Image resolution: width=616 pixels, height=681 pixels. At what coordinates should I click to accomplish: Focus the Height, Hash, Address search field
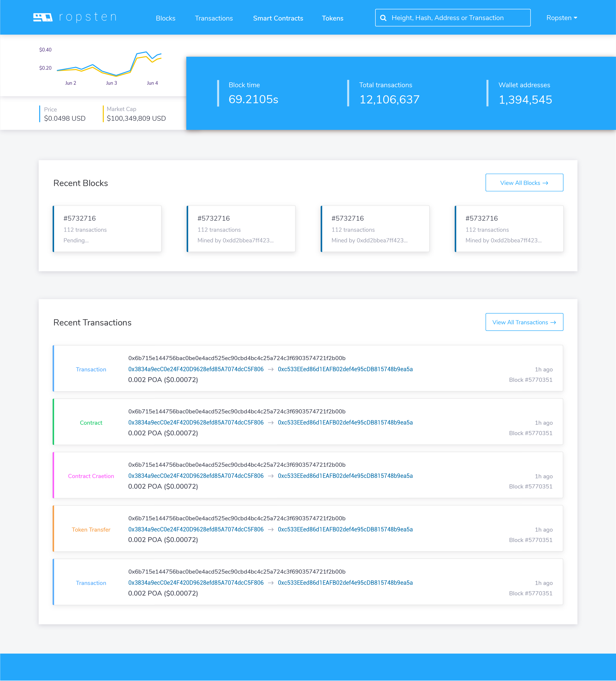pyautogui.click(x=453, y=18)
